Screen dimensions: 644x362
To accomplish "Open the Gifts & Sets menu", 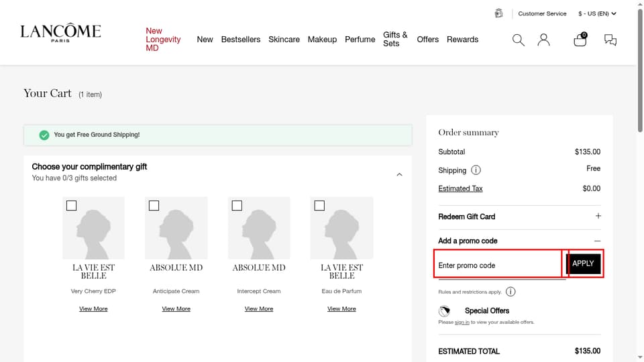I will (x=395, y=39).
